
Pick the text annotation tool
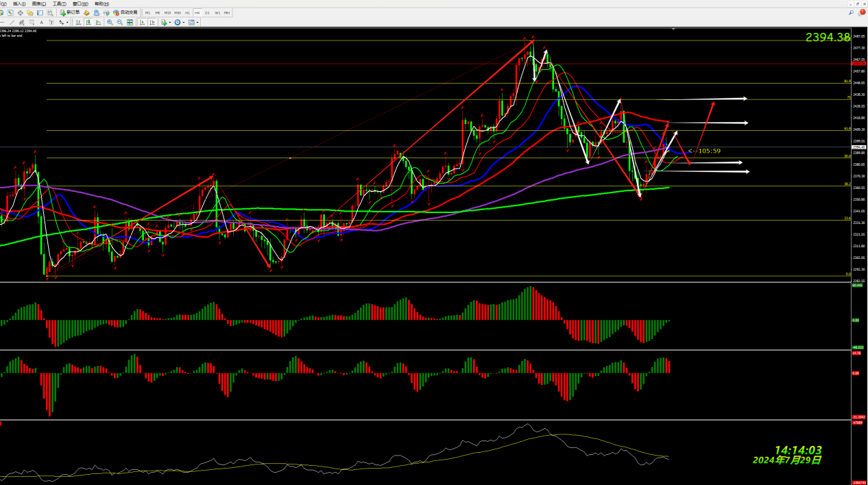coord(41,23)
